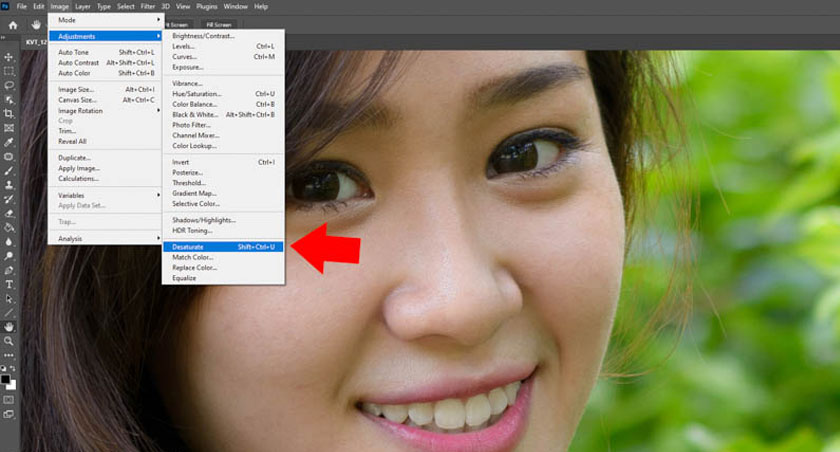Choose Gradient Map adjustment
840x452 pixels.
coord(223,193)
